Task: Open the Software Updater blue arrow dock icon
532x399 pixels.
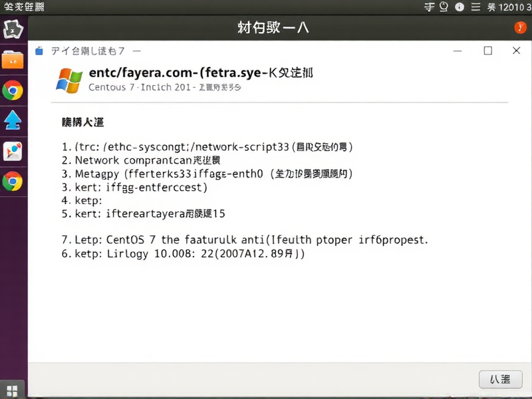Action: tap(14, 120)
